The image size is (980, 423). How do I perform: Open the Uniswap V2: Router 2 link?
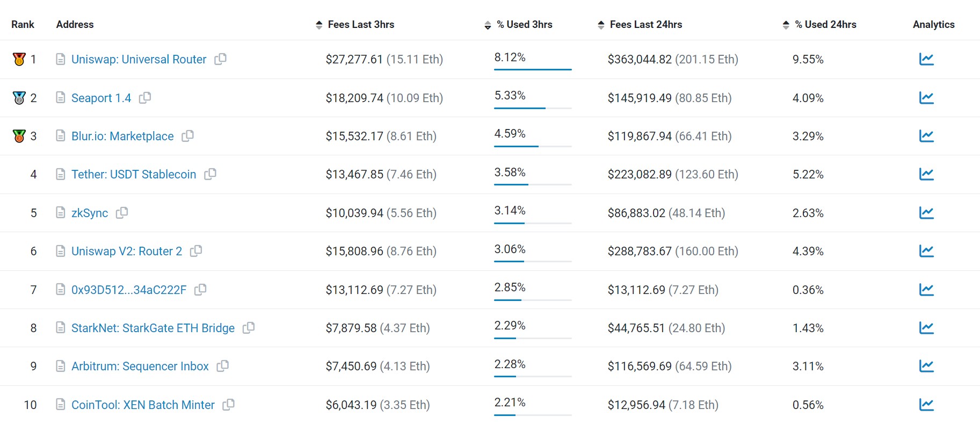click(x=127, y=251)
